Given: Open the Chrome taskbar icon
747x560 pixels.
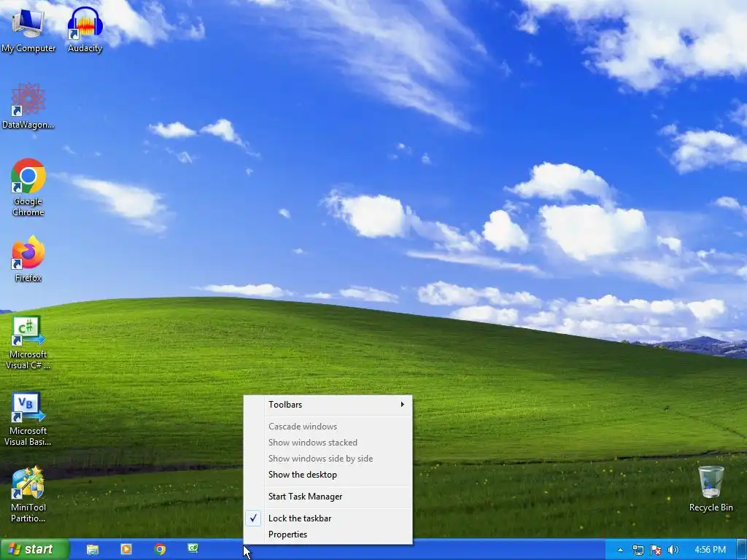Looking at the screenshot, I should [160, 550].
